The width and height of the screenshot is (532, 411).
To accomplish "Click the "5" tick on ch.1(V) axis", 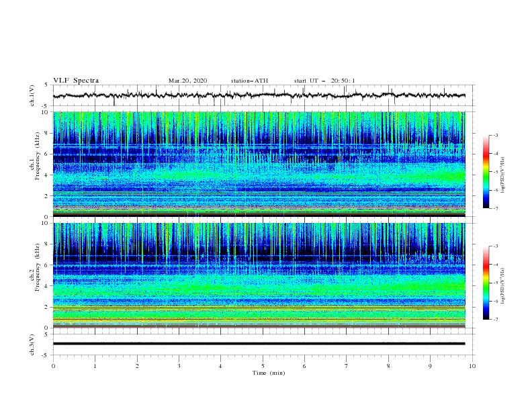I will pos(46,85).
